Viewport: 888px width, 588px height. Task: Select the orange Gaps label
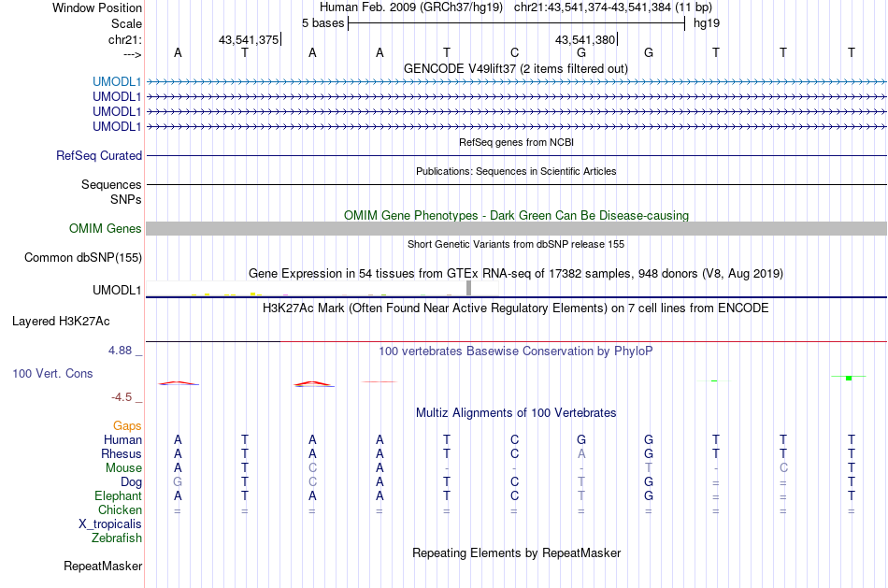[x=127, y=426]
